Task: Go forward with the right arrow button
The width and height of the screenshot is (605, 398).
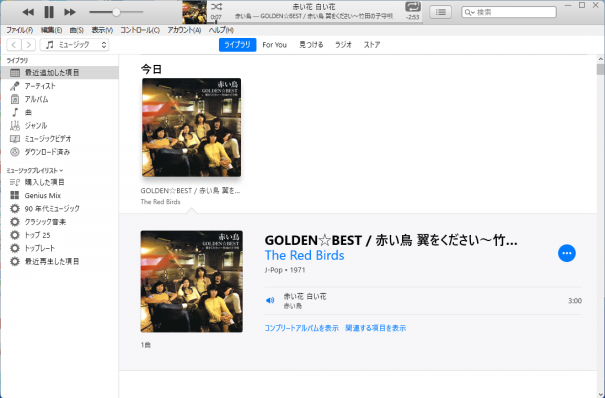Action: point(29,45)
